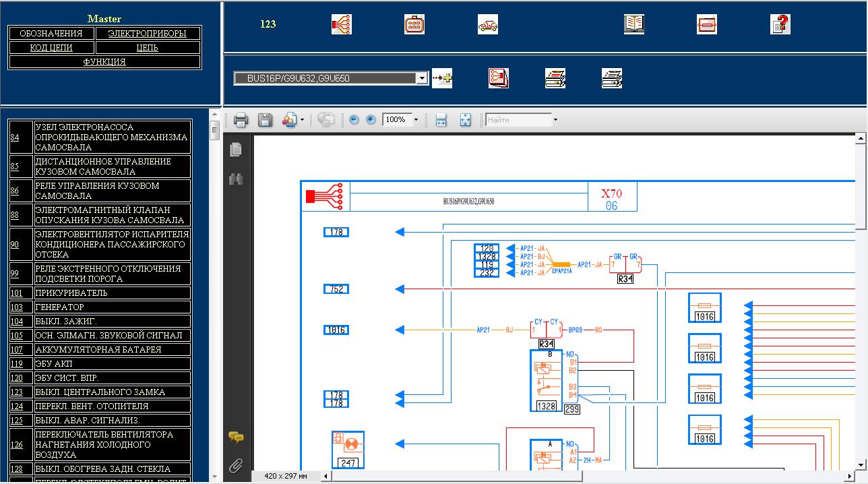Select ВЫКЛ. ОБОГРЕВА ЗАДН. СТЕКЛА row
The width and height of the screenshot is (868, 484).
[102, 469]
